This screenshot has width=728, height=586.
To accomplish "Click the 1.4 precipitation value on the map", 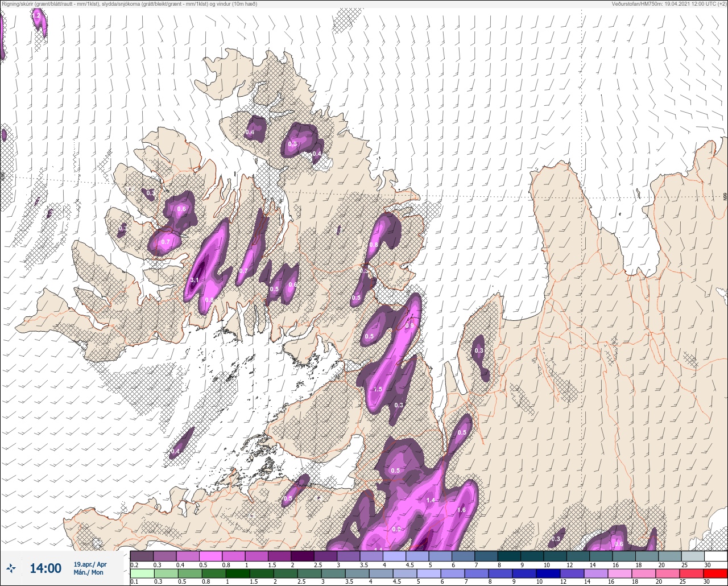I will [431, 500].
